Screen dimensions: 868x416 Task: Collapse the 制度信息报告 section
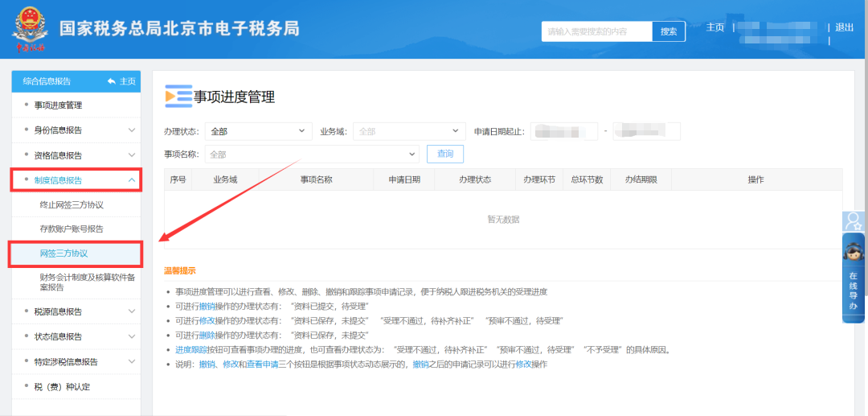coord(76,180)
